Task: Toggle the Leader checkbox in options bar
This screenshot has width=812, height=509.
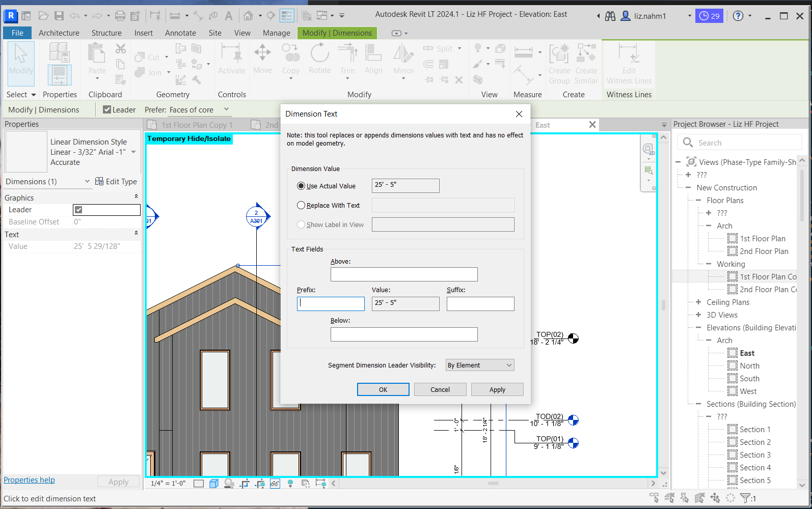Action: tap(107, 109)
